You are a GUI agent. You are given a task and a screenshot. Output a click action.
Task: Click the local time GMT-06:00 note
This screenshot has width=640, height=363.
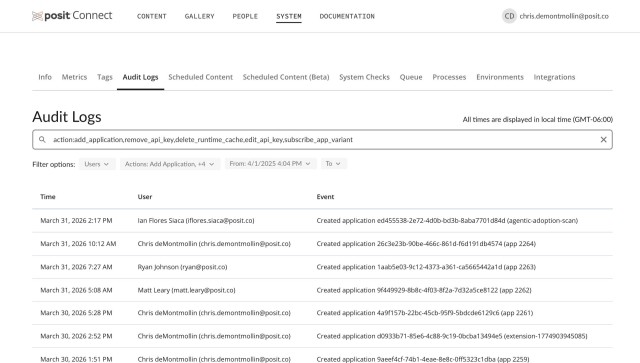[x=538, y=120]
